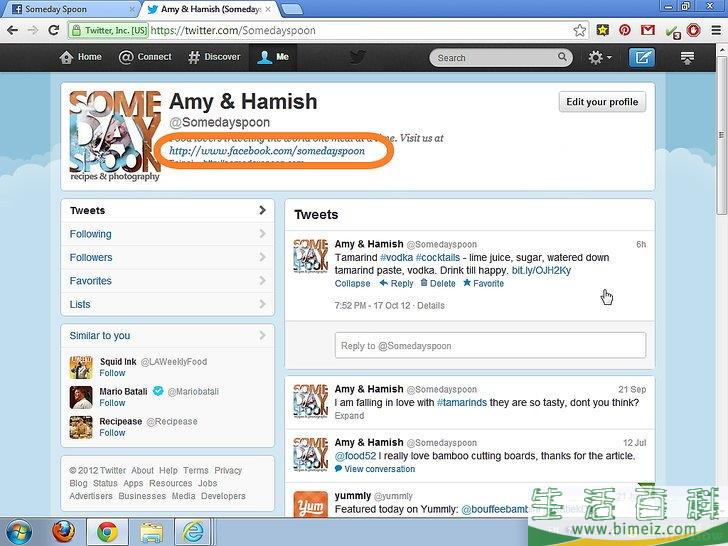Open the Gmail extension icon
728x546 pixels.
(x=648, y=30)
